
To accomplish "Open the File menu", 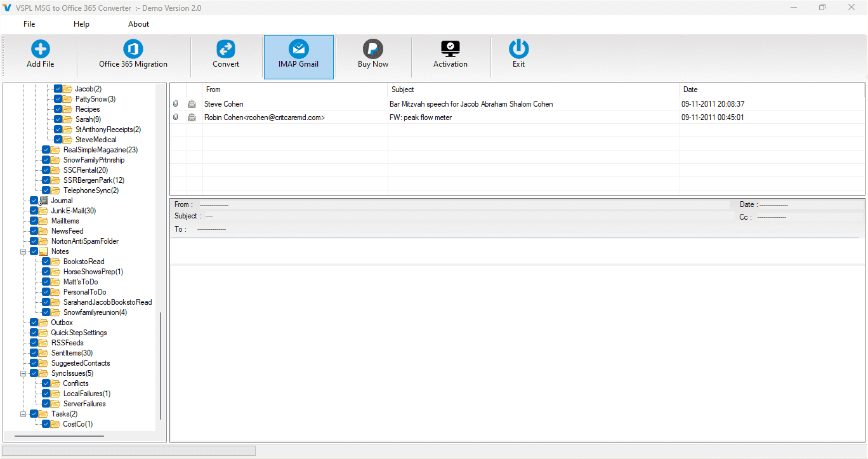I will (x=29, y=24).
